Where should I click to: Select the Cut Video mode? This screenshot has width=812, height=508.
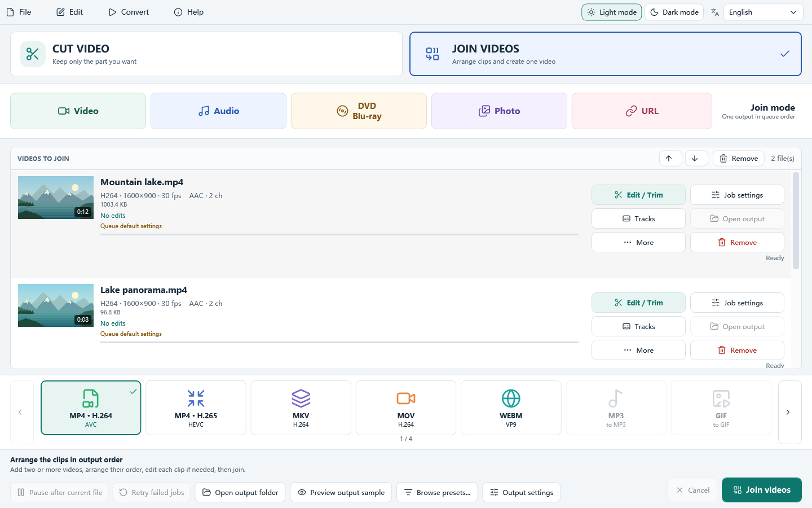(x=206, y=54)
